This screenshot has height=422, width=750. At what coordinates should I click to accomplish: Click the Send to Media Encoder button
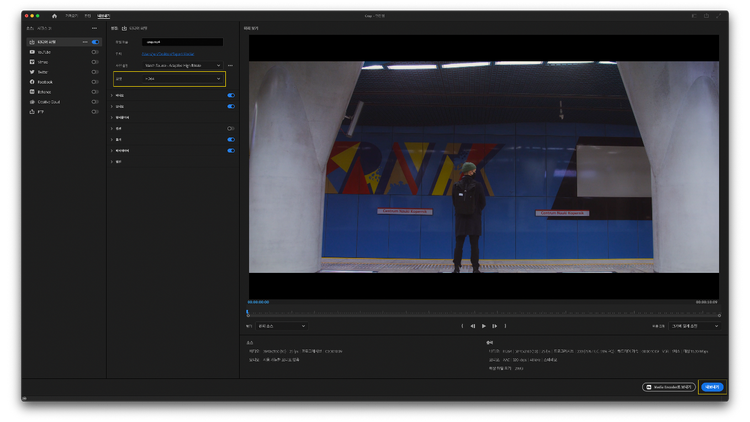[668, 386]
